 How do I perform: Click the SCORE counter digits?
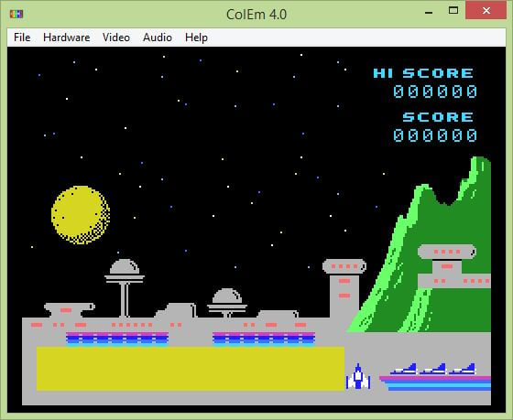[x=435, y=135]
